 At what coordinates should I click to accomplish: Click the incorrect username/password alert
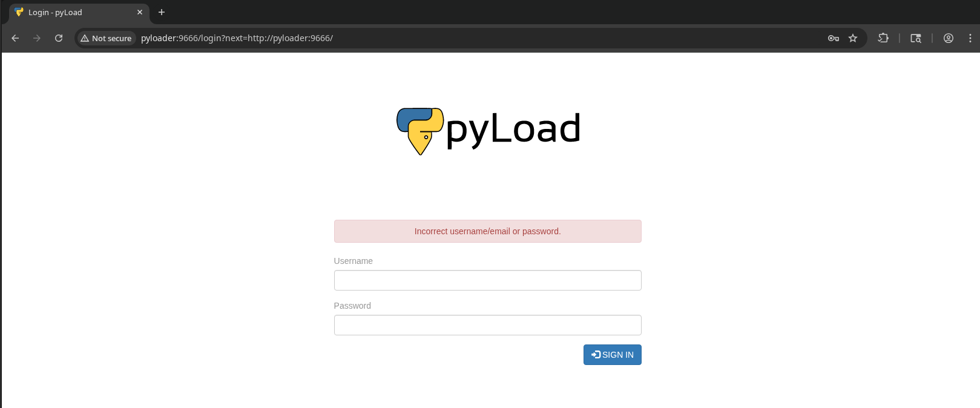coord(487,231)
